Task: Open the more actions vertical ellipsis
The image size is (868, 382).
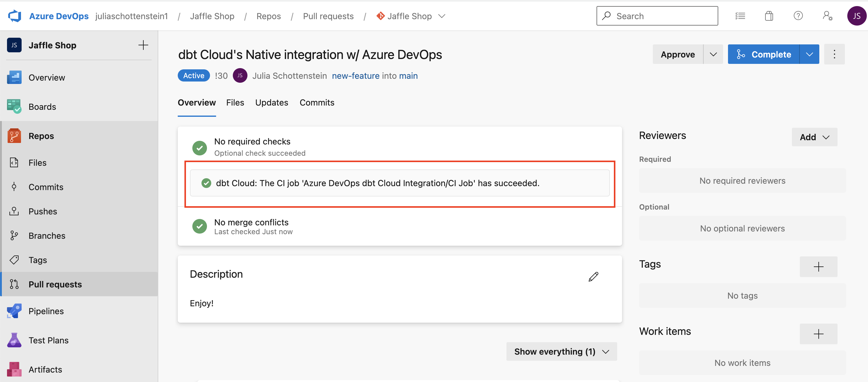Action: tap(834, 54)
